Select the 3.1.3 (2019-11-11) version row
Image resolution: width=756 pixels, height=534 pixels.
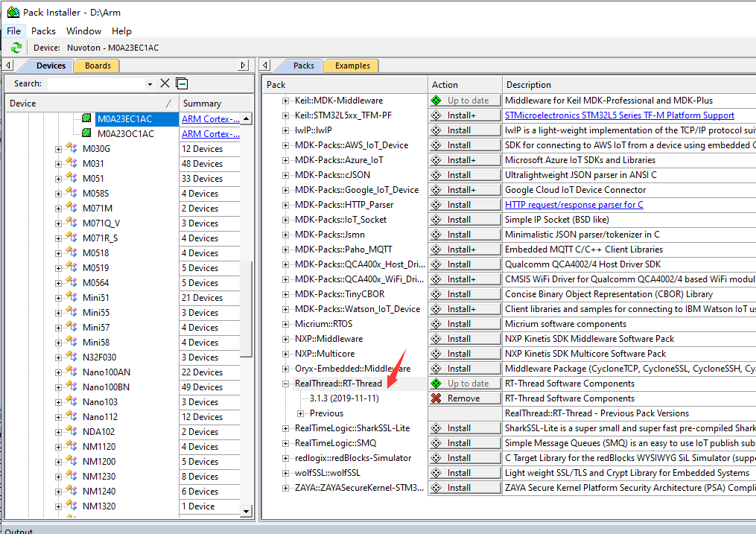tap(344, 398)
